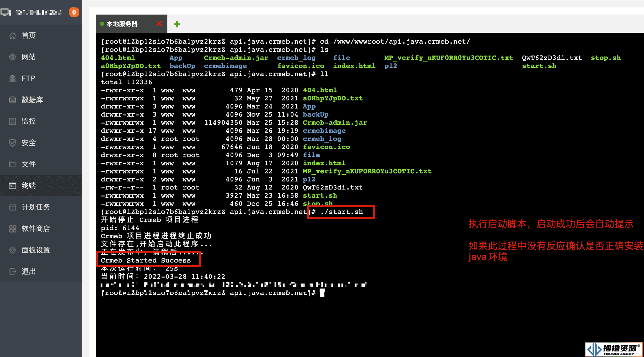Image resolution: width=644 pixels, height=357 pixels.
Task: Open the 软件商店 menu item
Action: pos(41,229)
